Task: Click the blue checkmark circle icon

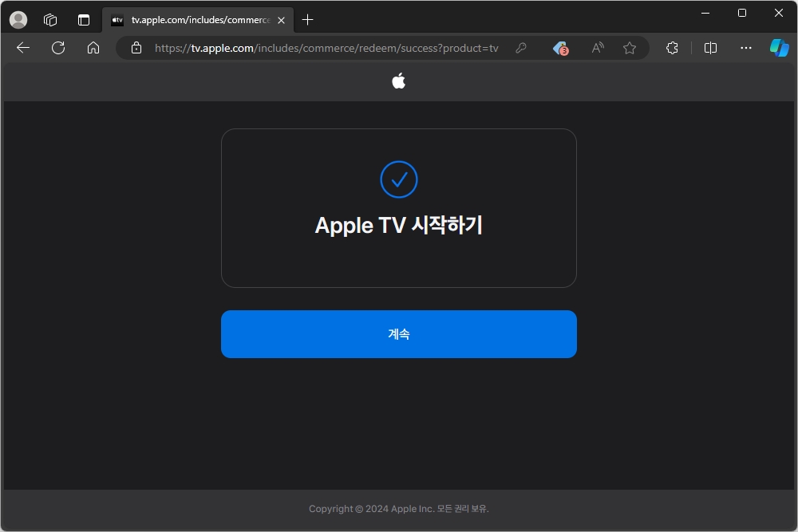Action: [398, 179]
